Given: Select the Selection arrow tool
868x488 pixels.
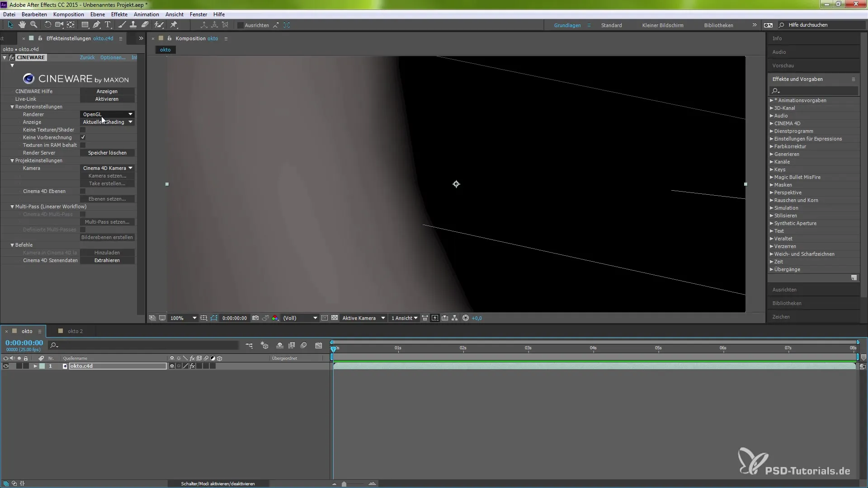Looking at the screenshot, I should tap(10, 25).
